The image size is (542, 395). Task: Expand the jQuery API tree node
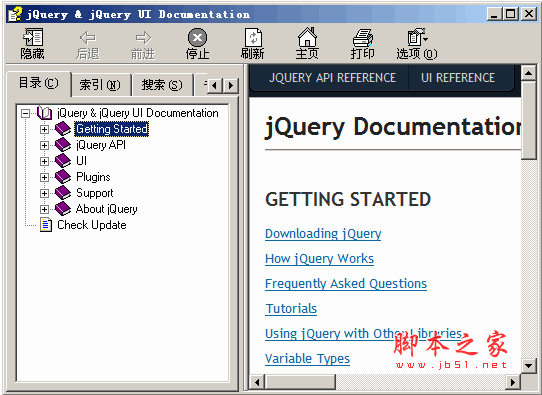[44, 145]
